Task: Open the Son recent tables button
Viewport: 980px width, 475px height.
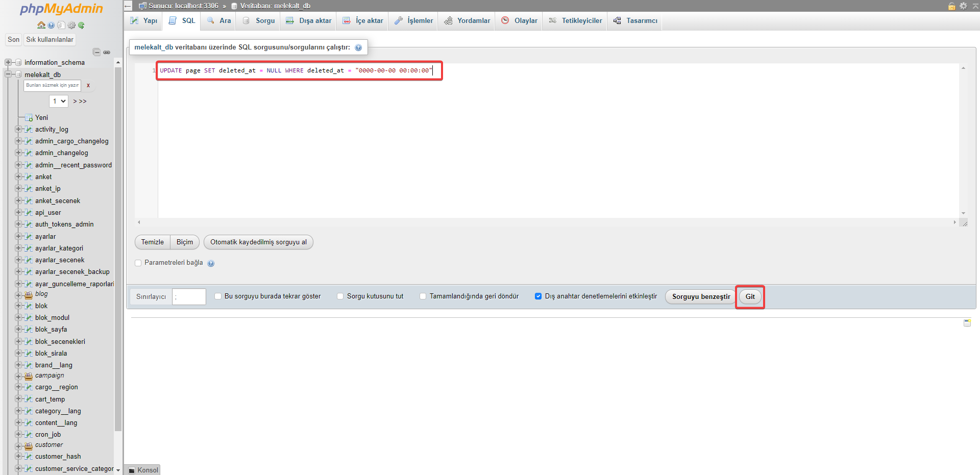Action: [14, 40]
